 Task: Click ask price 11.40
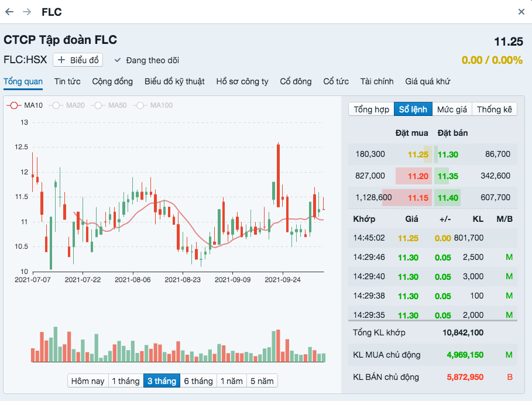(448, 198)
